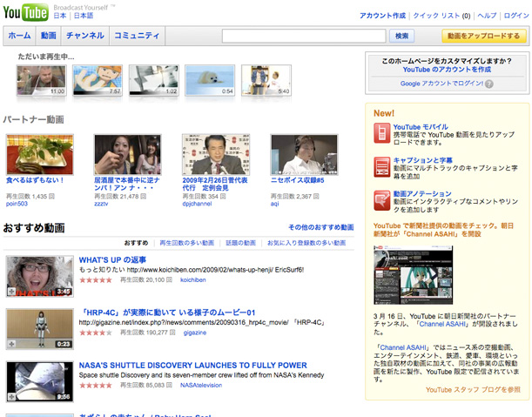Open クイック リスト (0) link
Viewport: 532px width, 417px height.
[441, 16]
